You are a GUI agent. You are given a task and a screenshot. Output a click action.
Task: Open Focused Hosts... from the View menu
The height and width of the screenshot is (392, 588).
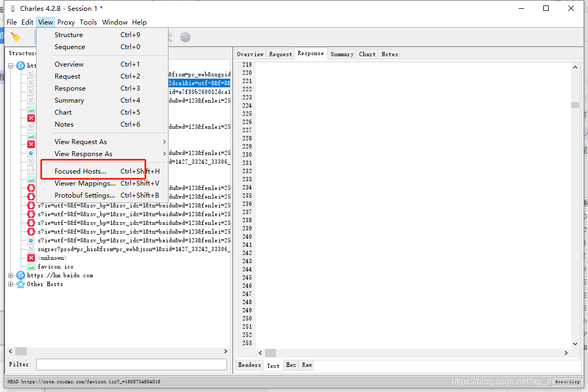(x=102, y=171)
